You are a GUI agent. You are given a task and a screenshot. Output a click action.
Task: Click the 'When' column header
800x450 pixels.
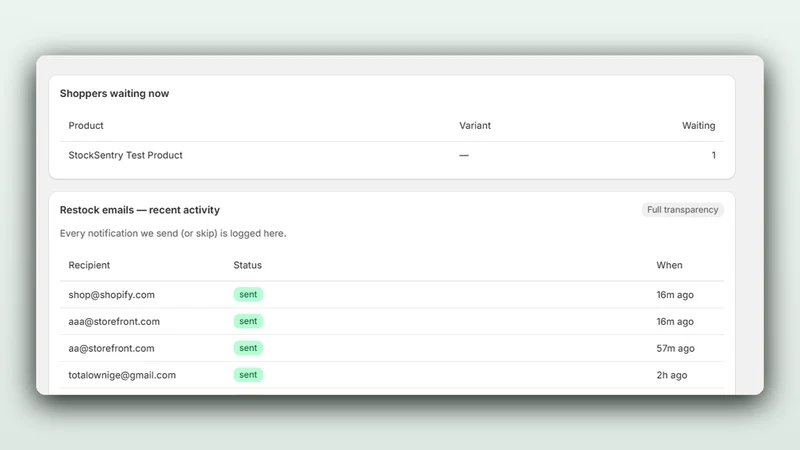669,265
